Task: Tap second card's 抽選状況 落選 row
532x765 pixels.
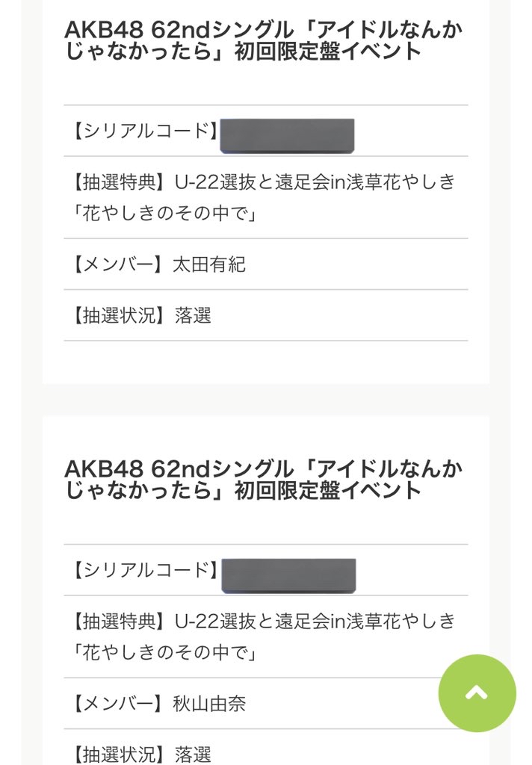Action: pos(266,752)
